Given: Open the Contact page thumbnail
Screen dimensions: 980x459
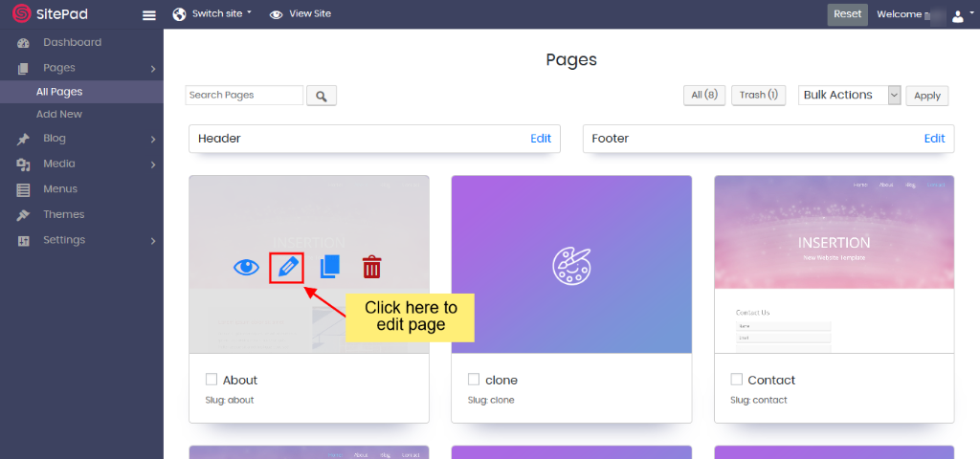Looking at the screenshot, I should tap(834, 264).
